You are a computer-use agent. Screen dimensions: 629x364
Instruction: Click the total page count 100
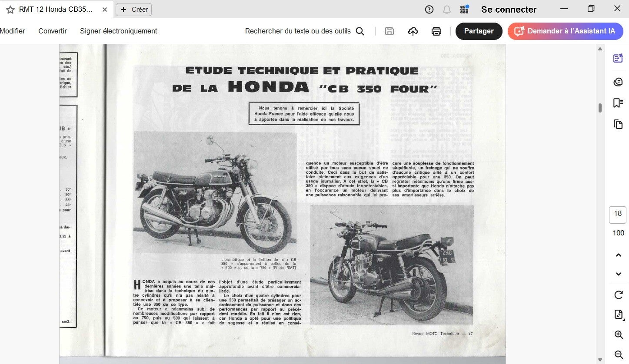618,233
